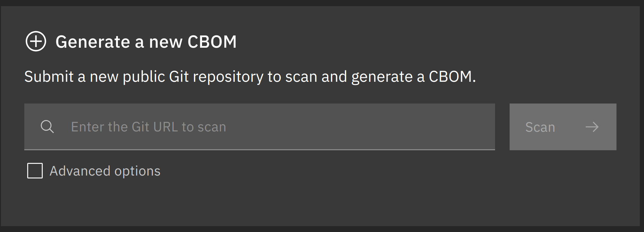This screenshot has height=232, width=644.
Task: Focus the 'Enter the Git URL to scan' field
Action: [x=259, y=127]
